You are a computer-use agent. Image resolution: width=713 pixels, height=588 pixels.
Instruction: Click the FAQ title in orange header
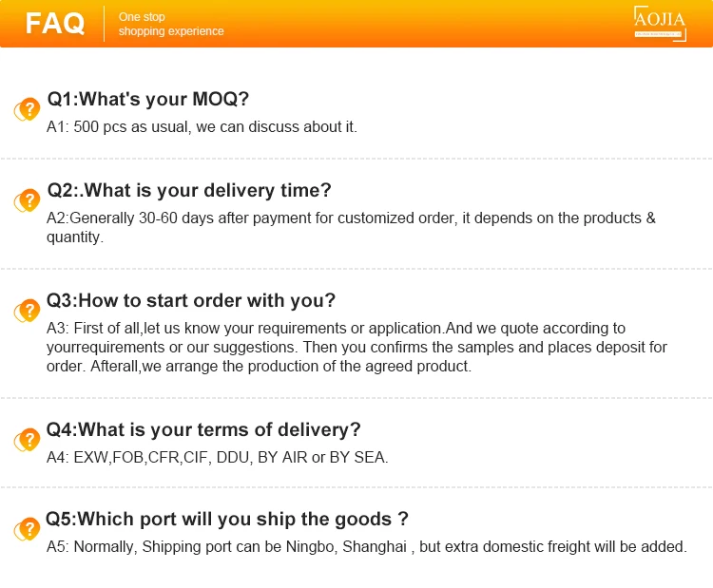point(55,24)
